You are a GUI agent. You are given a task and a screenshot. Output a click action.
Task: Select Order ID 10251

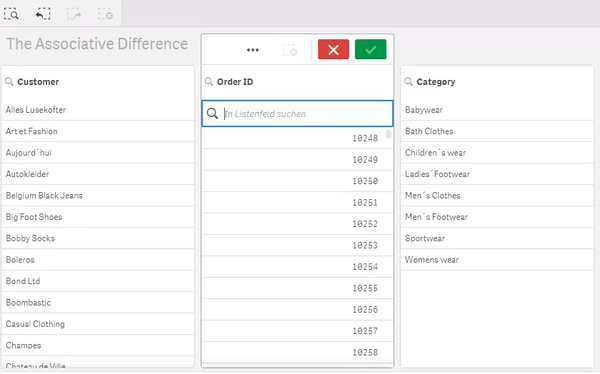tap(297, 202)
